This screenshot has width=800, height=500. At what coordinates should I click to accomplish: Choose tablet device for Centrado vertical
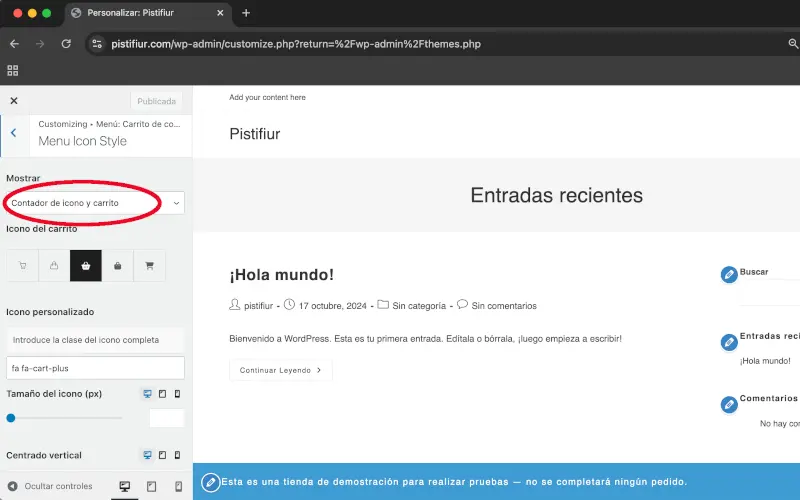(x=162, y=455)
